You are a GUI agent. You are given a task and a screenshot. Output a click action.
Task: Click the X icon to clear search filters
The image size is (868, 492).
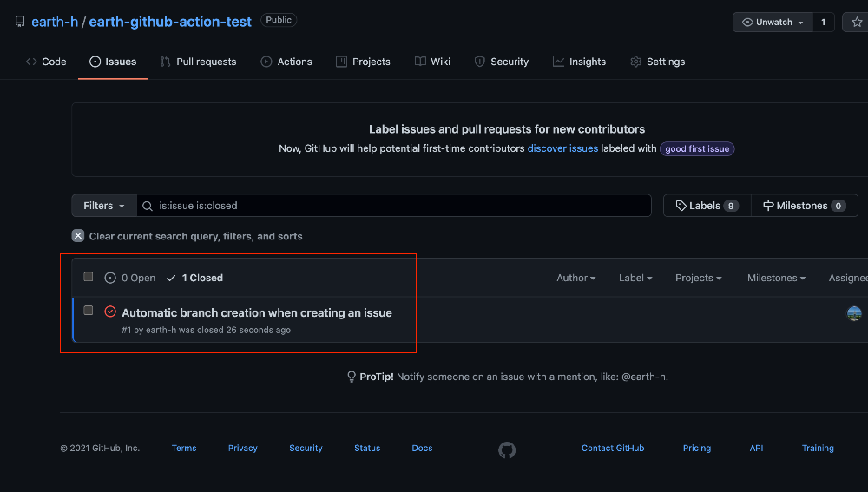(x=78, y=236)
